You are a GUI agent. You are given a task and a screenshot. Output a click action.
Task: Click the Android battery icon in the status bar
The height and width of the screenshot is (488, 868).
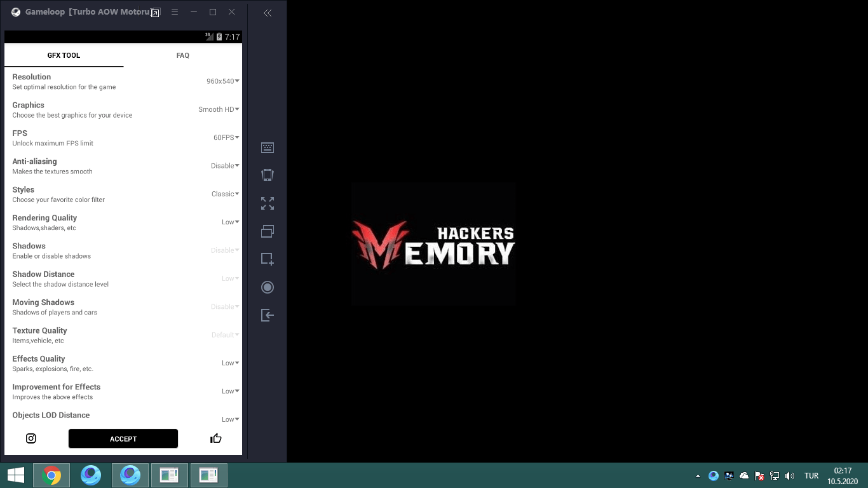click(x=219, y=37)
